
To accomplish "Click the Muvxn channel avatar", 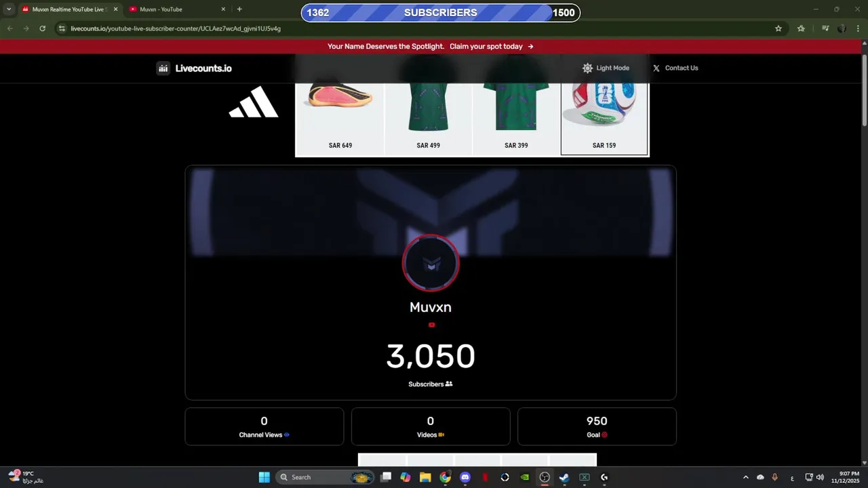I will 431,263.
